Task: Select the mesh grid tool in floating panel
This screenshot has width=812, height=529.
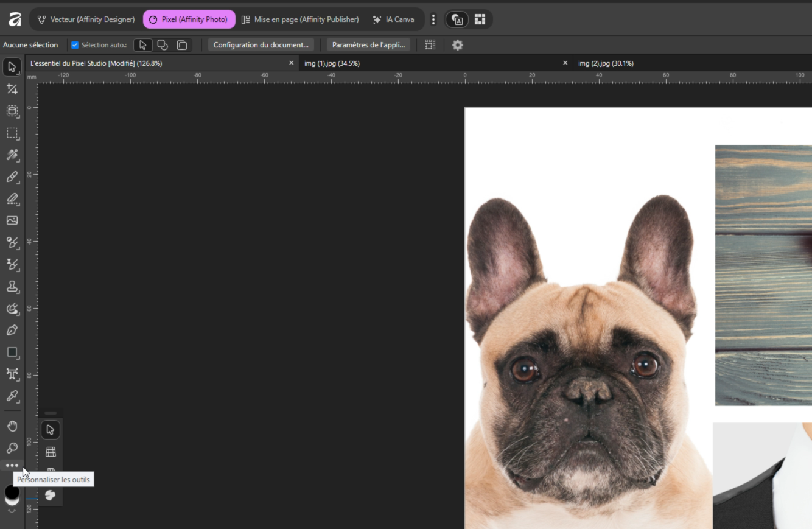Action: [x=51, y=452]
